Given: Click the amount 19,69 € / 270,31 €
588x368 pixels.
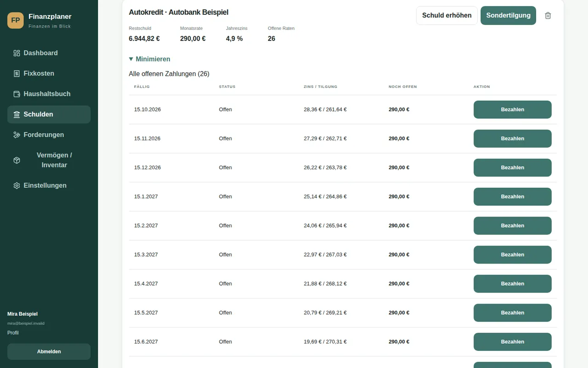Looking at the screenshot, I should pos(325,342).
